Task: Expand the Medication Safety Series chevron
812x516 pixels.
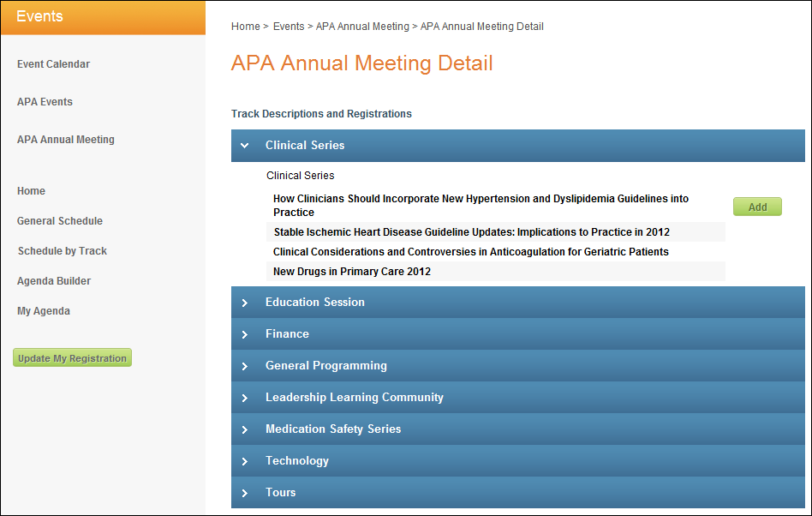Action: click(x=245, y=429)
